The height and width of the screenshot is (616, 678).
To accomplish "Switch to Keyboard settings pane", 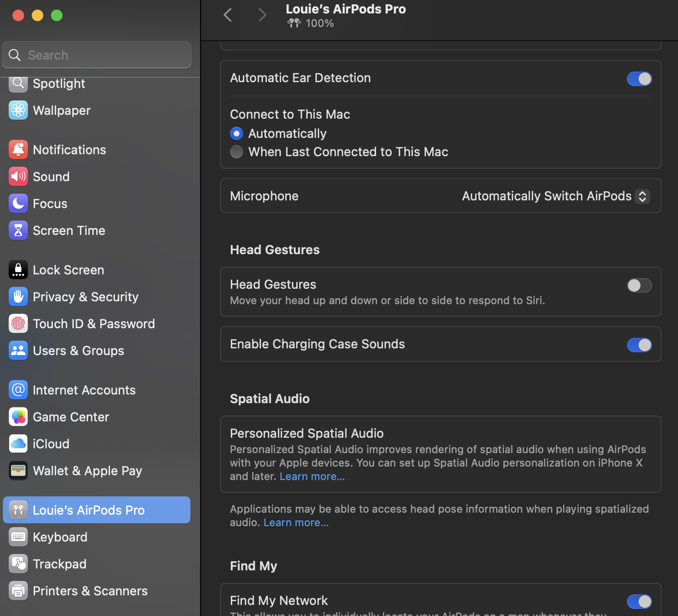I will [x=60, y=537].
